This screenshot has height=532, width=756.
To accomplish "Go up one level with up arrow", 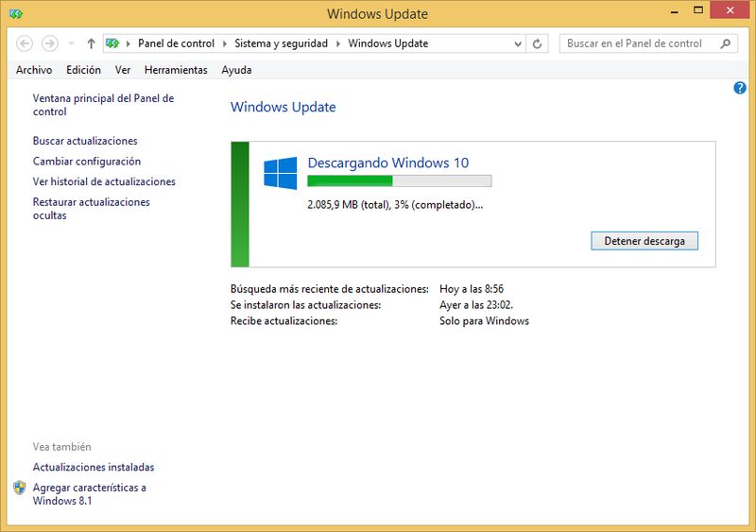I will (91, 43).
